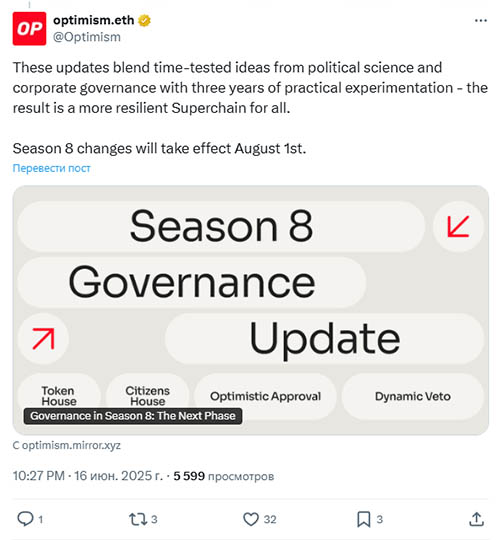Click Перевести пост translate link
This screenshot has height=540, width=500.
point(52,168)
